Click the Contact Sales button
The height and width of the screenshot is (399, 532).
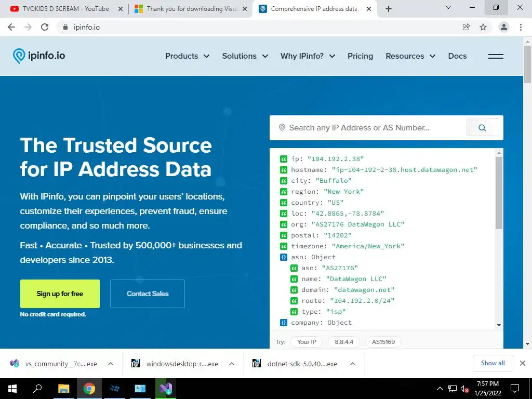[148, 294]
